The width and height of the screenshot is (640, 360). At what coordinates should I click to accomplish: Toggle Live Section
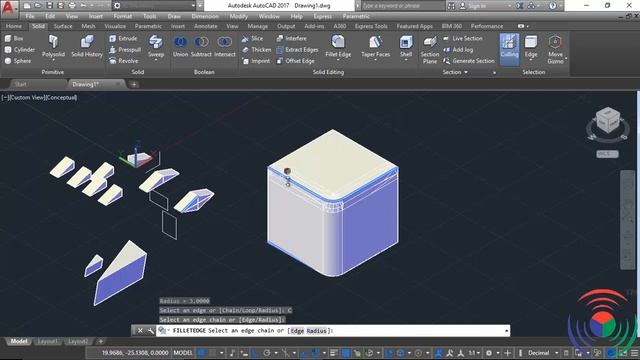pos(463,38)
